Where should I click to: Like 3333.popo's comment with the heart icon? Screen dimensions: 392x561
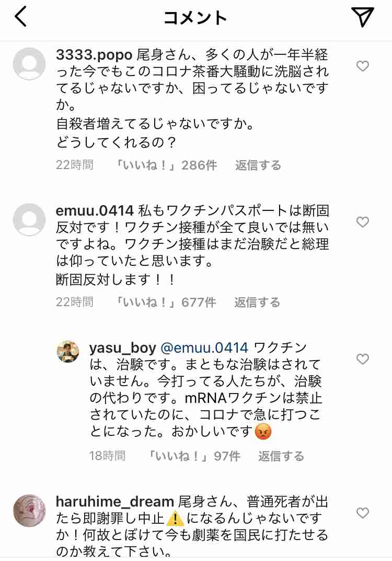[362, 66]
